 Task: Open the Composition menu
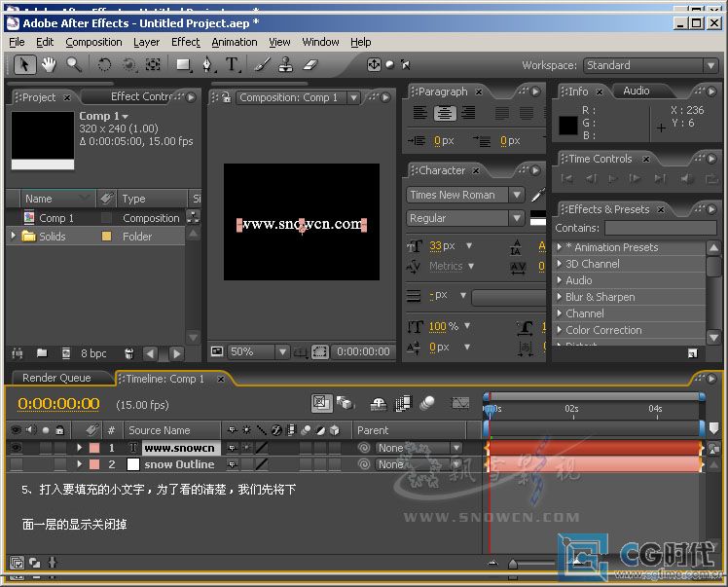pos(93,42)
